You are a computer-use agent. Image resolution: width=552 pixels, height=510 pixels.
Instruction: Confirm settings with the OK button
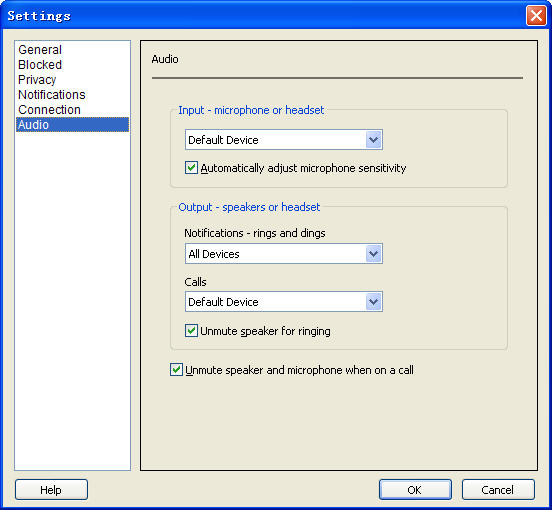click(x=415, y=490)
